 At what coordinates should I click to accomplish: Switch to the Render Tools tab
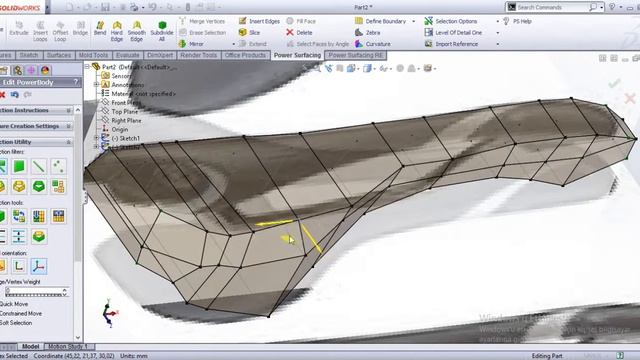tap(199, 55)
